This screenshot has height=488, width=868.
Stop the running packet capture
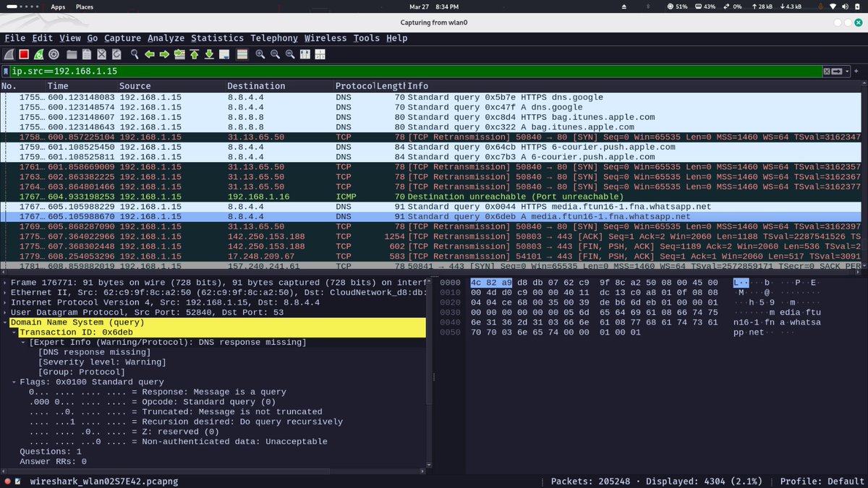24,54
